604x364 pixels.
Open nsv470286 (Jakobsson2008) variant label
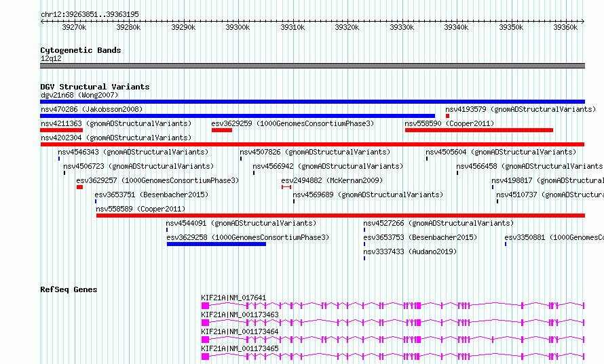click(x=92, y=109)
